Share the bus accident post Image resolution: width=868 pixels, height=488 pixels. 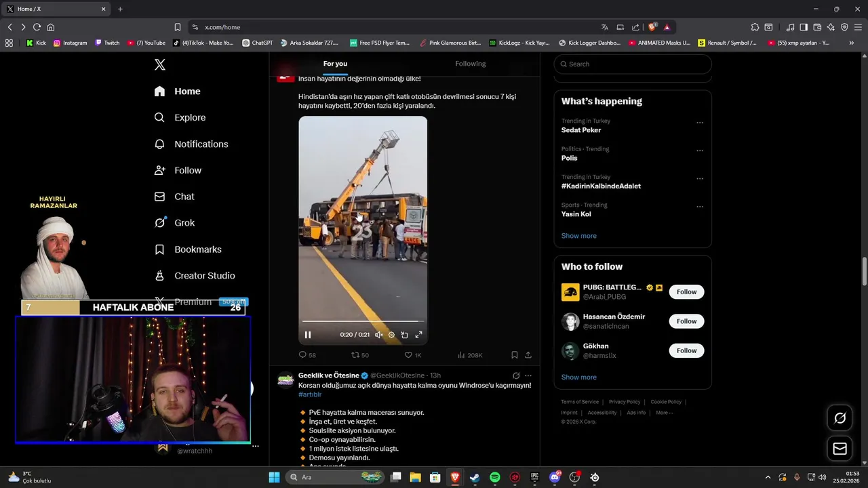[528, 355]
